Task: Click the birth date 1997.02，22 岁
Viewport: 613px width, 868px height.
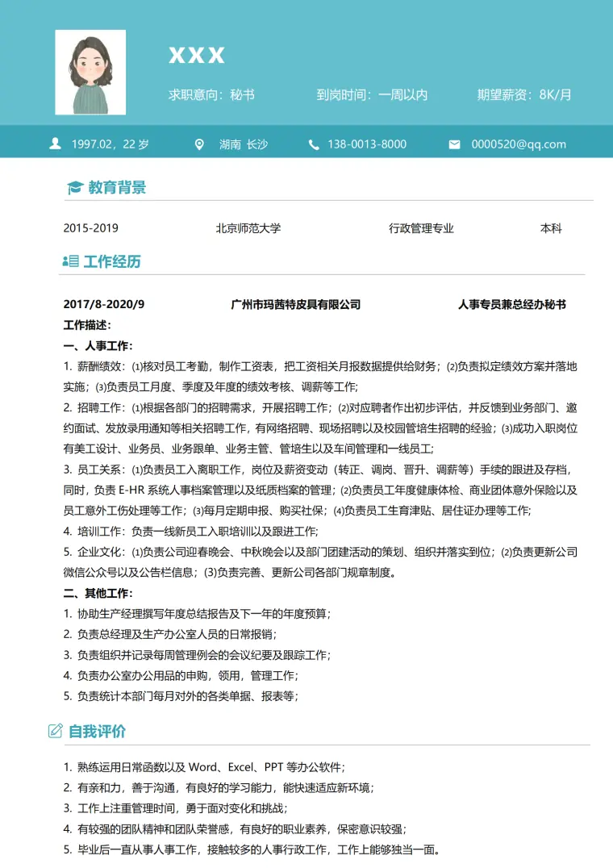Action: click(x=110, y=144)
